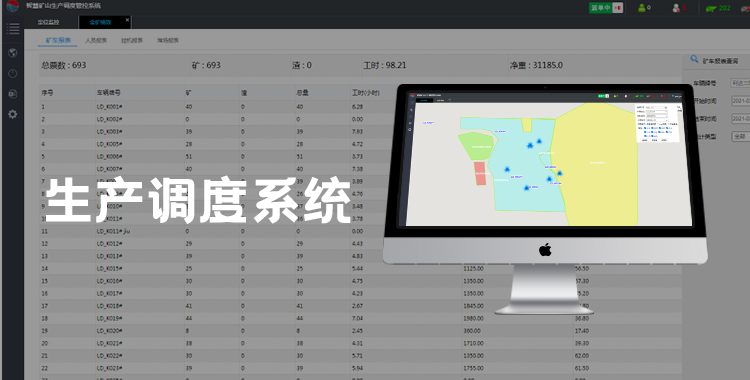
Task: Open the globe map icon in the sidebar
Action: (13, 53)
